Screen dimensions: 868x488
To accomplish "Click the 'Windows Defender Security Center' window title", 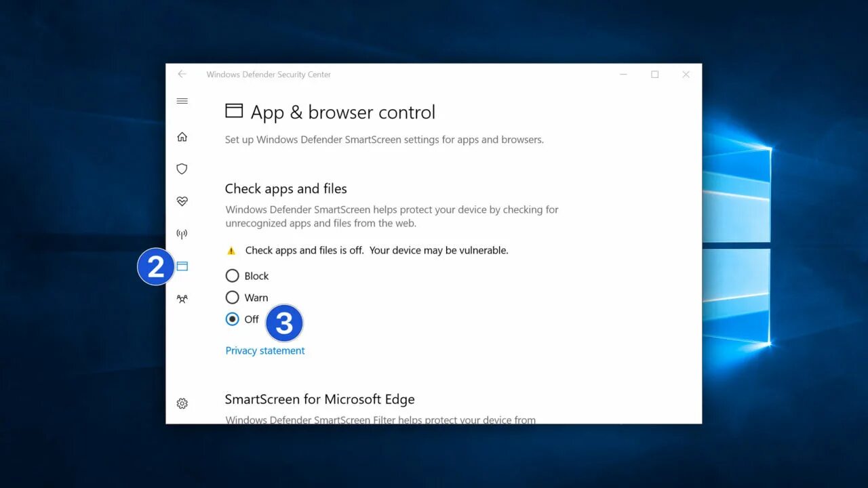I will (269, 75).
